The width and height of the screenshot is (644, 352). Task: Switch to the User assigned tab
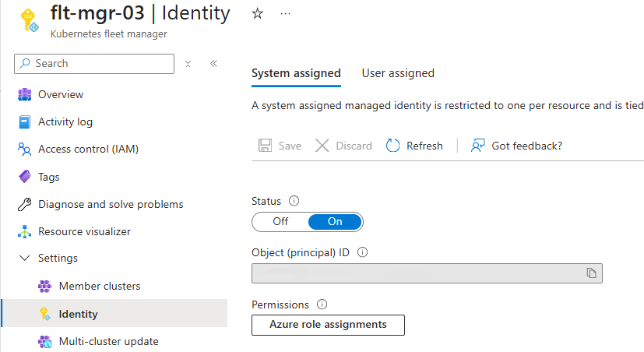(x=398, y=73)
